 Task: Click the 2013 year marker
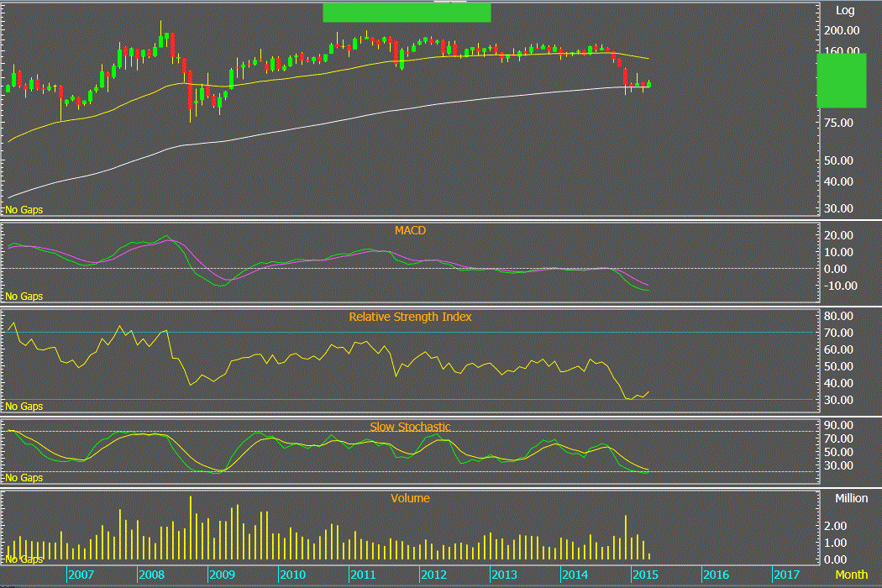[x=505, y=575]
